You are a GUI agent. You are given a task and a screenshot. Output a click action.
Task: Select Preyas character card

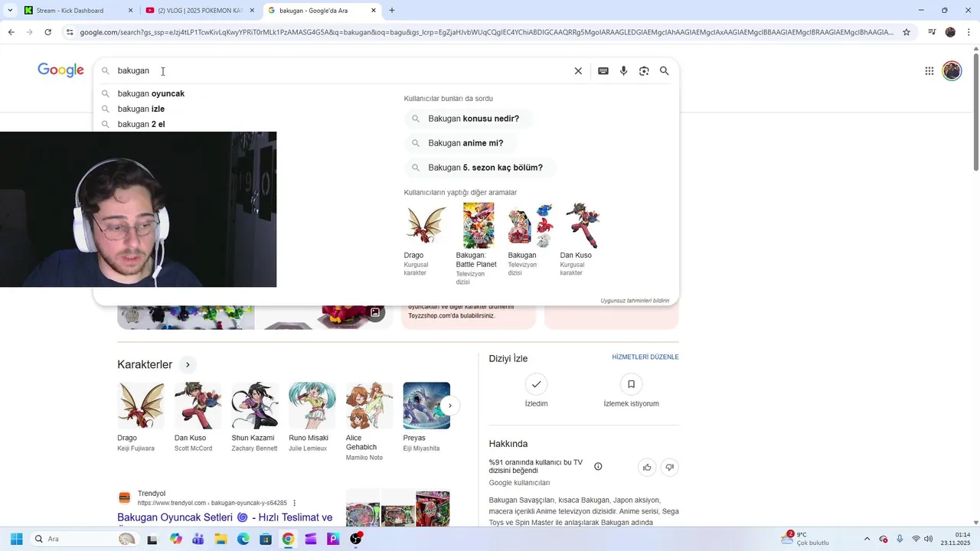click(x=426, y=418)
